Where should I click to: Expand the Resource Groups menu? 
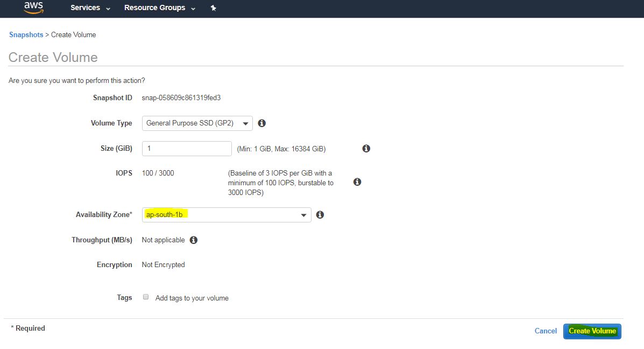(x=159, y=8)
